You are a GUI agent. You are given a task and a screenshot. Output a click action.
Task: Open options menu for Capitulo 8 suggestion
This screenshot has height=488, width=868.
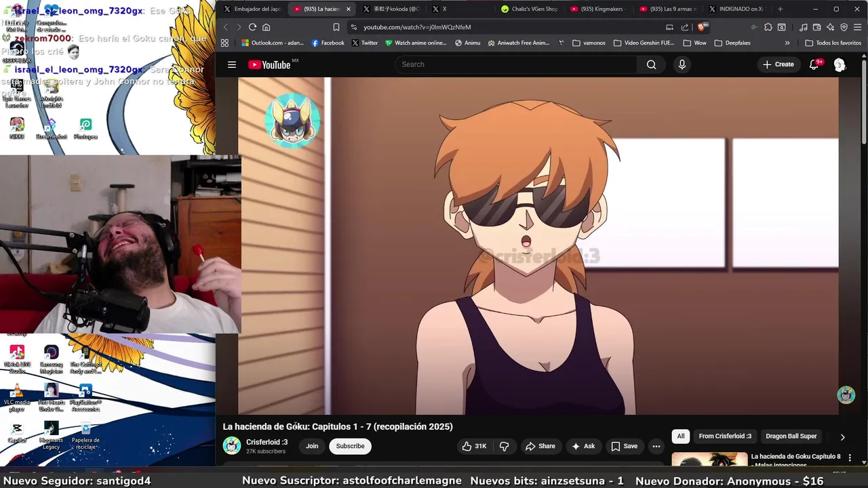849,459
